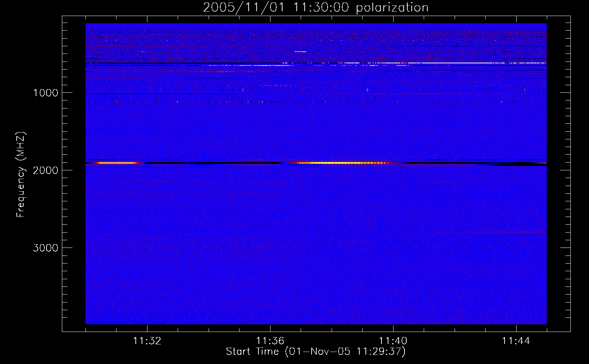Click the plot title '2005/11/01 11:30:00 polarization'

pyautogui.click(x=316, y=8)
